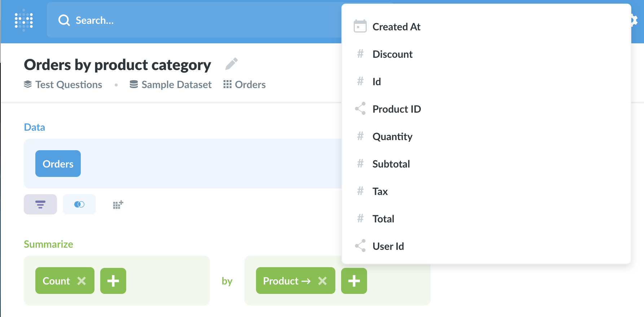Choose Subtotal field option
This screenshot has height=317, width=644.
pos(486,164)
